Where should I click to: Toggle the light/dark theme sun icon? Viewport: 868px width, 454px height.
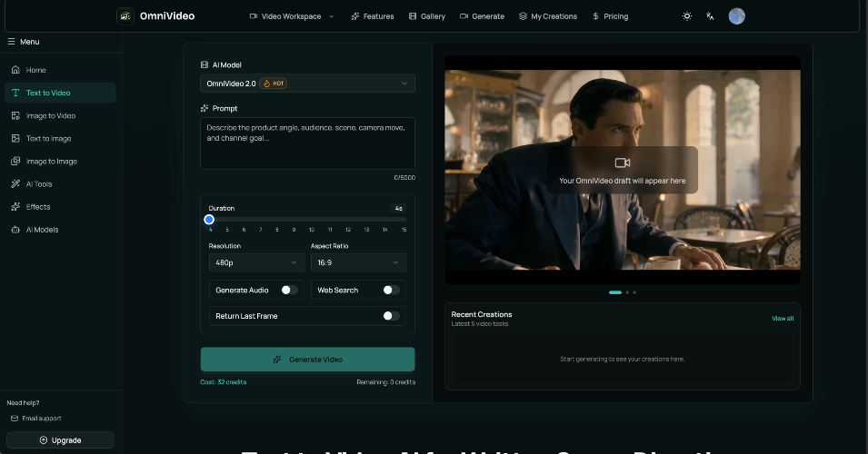(687, 16)
